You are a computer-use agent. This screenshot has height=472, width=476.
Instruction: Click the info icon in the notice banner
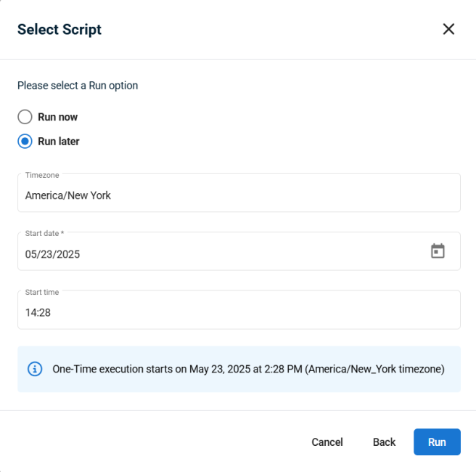click(35, 369)
